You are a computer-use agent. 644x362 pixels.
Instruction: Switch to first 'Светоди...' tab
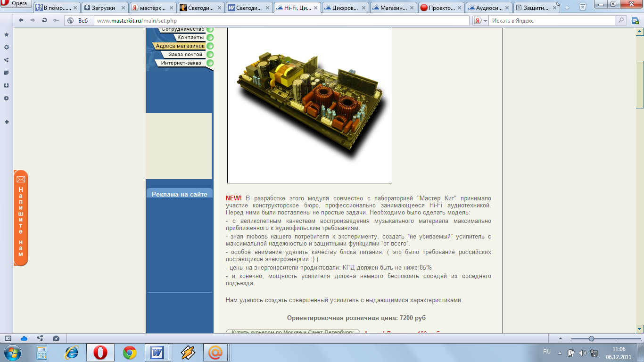pos(201,8)
